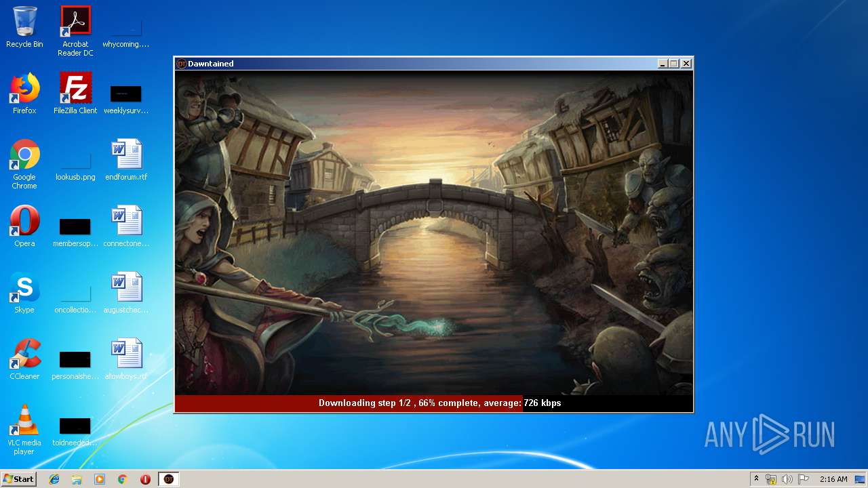
Task: Open Opera from the taskbar
Action: [145, 479]
